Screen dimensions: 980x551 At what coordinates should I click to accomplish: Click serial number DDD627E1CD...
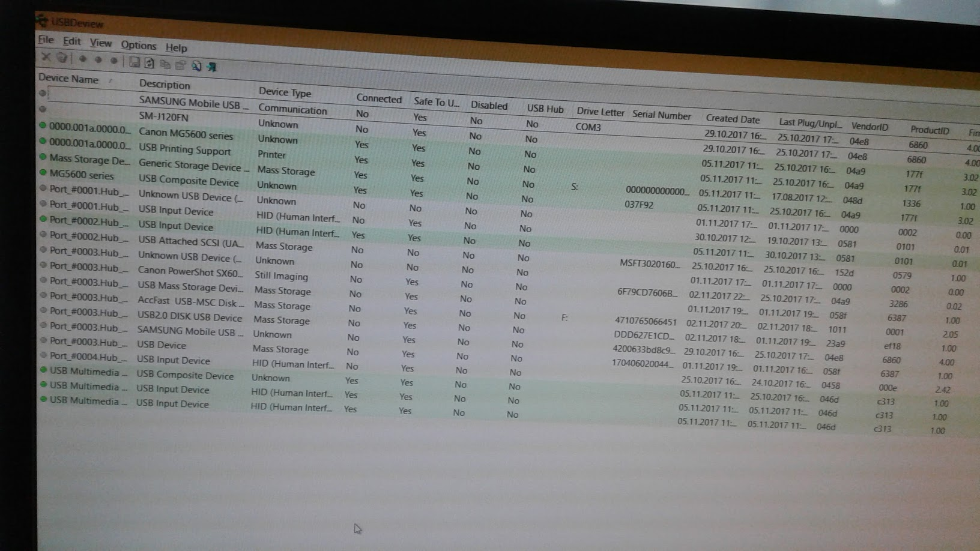click(x=644, y=335)
